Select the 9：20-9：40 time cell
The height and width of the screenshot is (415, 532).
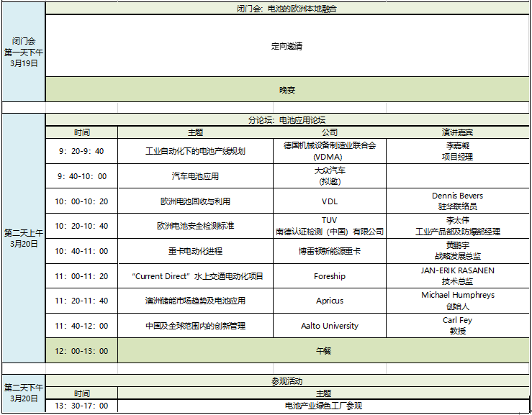(81, 152)
